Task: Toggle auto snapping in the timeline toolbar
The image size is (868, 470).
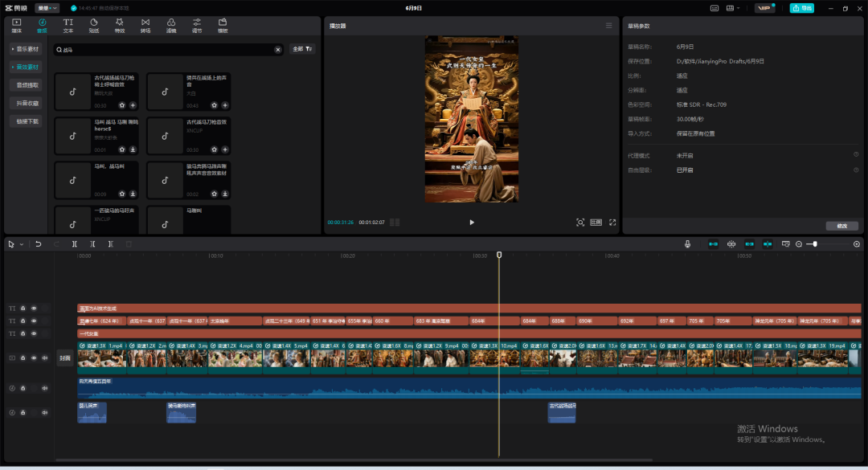Action: tap(731, 244)
